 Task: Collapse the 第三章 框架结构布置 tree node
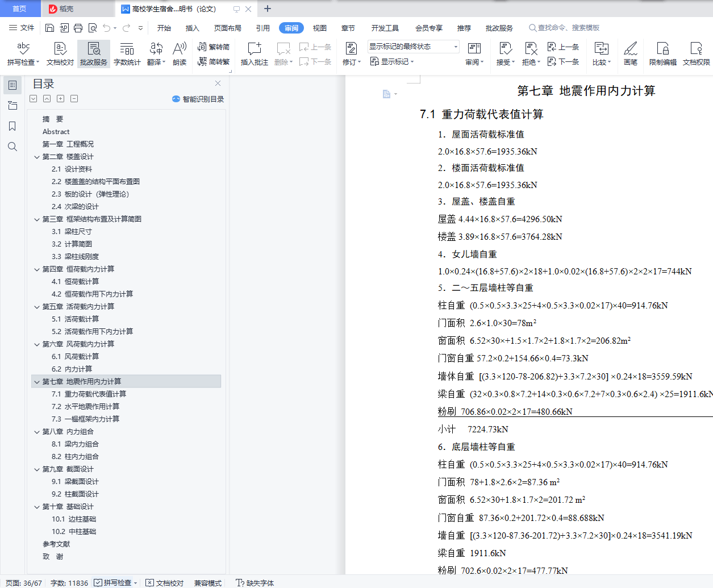coord(37,219)
